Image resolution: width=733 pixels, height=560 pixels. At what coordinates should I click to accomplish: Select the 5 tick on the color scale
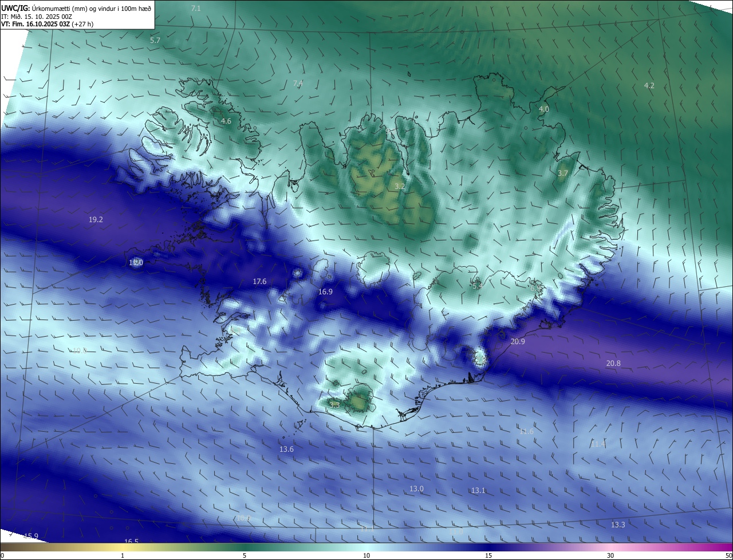245,555
